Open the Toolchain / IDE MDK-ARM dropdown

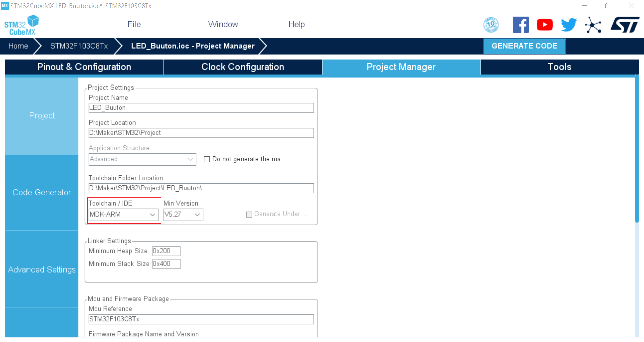coord(123,214)
